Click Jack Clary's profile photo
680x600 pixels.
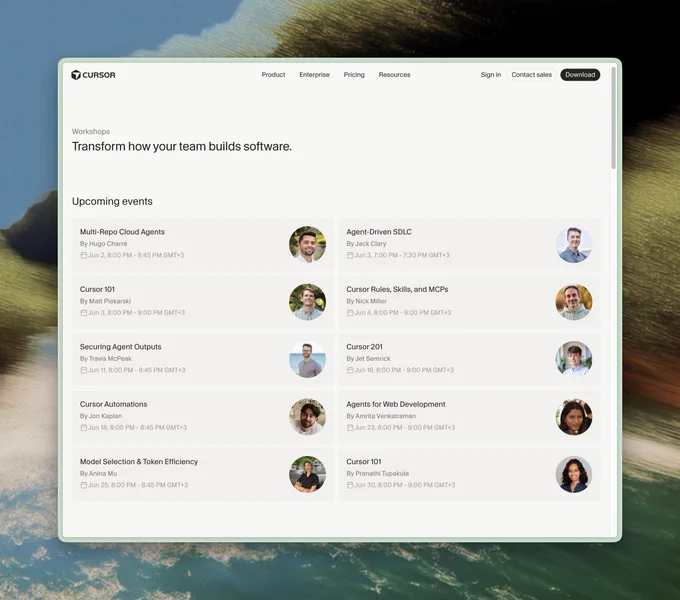(574, 244)
